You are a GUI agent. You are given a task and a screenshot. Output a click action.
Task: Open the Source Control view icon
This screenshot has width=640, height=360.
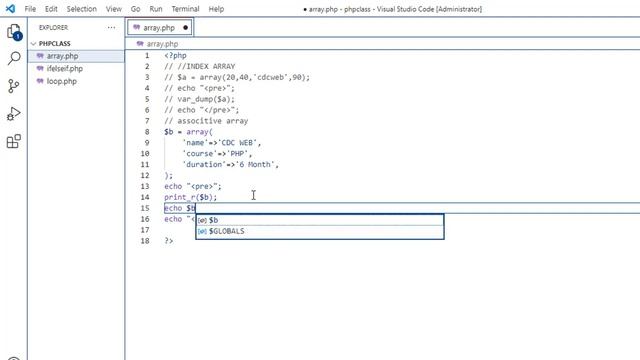(13, 86)
